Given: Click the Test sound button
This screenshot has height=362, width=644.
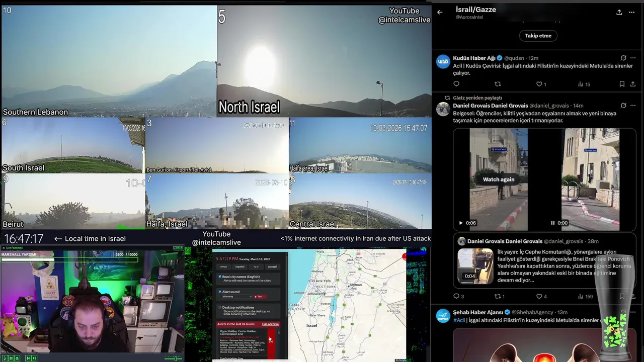Looking at the screenshot, I should click(260, 297).
